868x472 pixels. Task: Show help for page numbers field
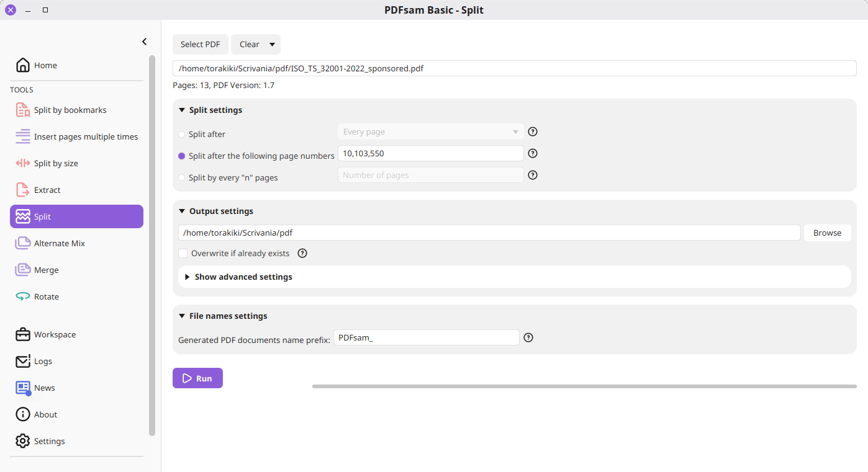coord(533,153)
